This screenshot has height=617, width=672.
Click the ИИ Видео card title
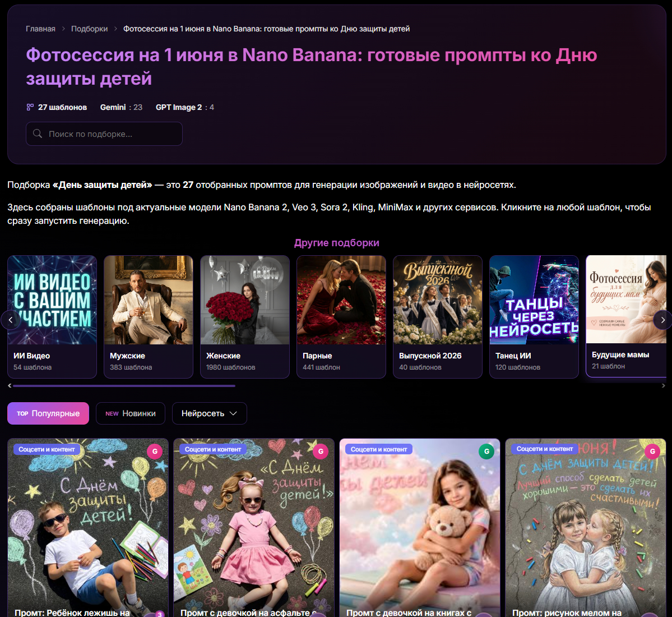click(31, 356)
